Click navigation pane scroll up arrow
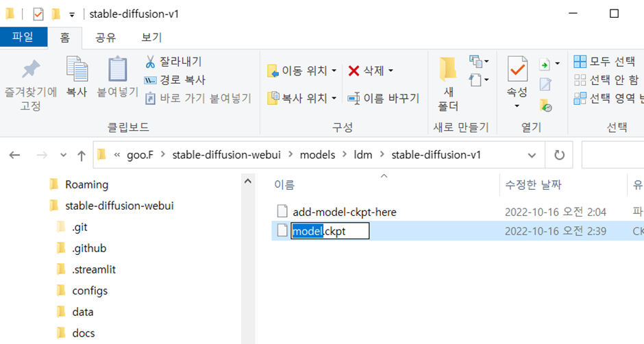Screen dimensions: 644x344 click(x=248, y=181)
